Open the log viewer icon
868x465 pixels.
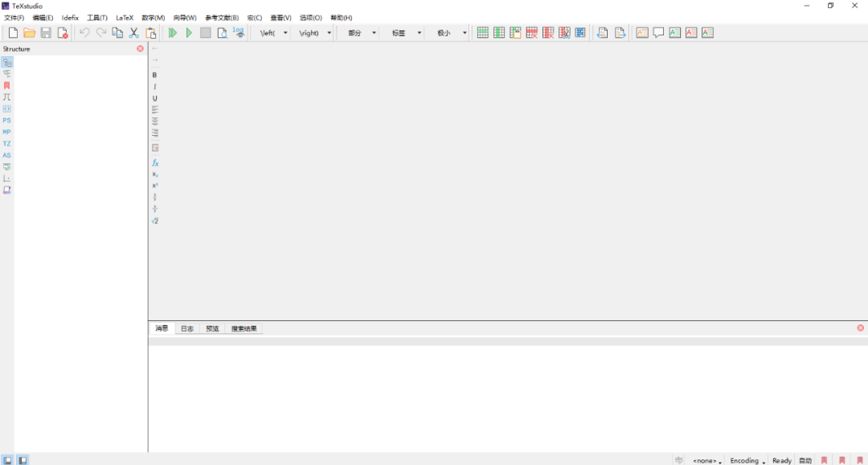point(239,33)
